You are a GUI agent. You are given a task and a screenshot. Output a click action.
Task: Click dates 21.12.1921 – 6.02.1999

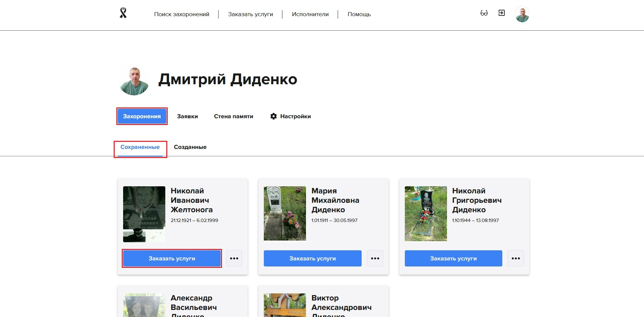pyautogui.click(x=194, y=220)
